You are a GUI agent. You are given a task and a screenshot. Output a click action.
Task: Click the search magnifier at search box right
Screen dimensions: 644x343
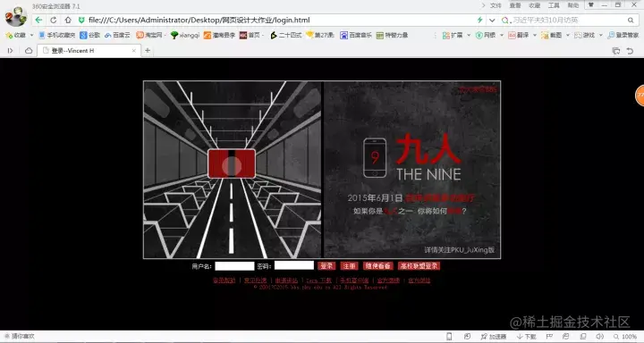coord(631,20)
